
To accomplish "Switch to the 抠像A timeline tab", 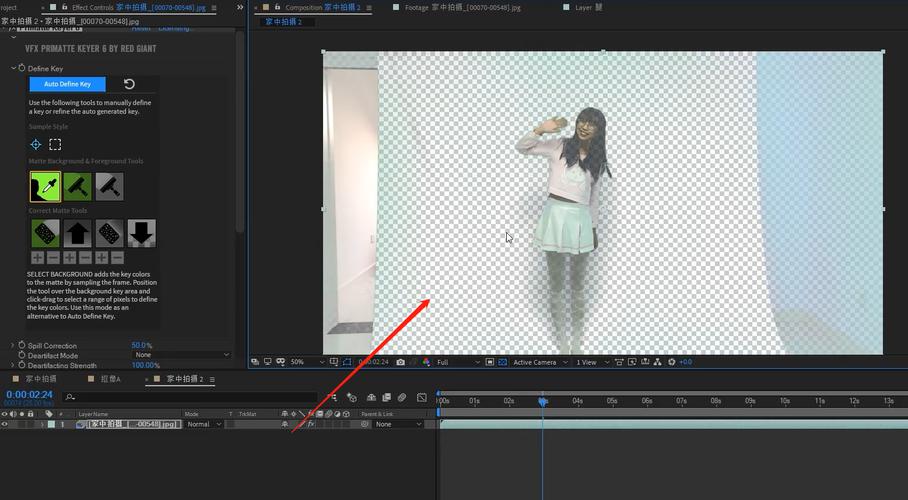I will pyautogui.click(x=110, y=380).
